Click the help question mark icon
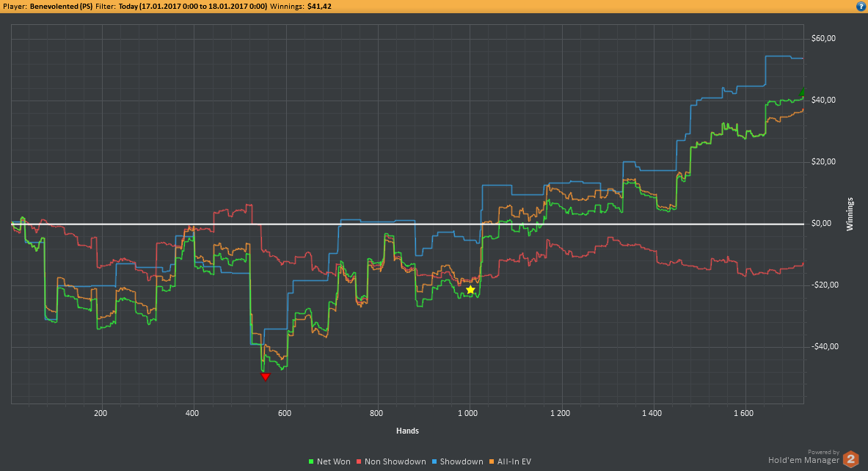The image size is (868, 471). (861, 6)
